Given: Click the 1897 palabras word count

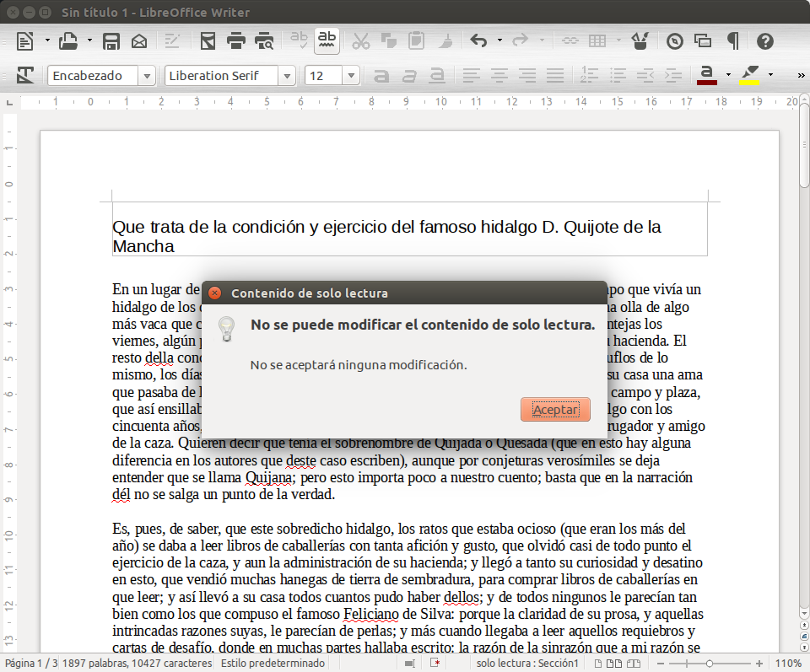Looking at the screenshot, I should coord(137,664).
